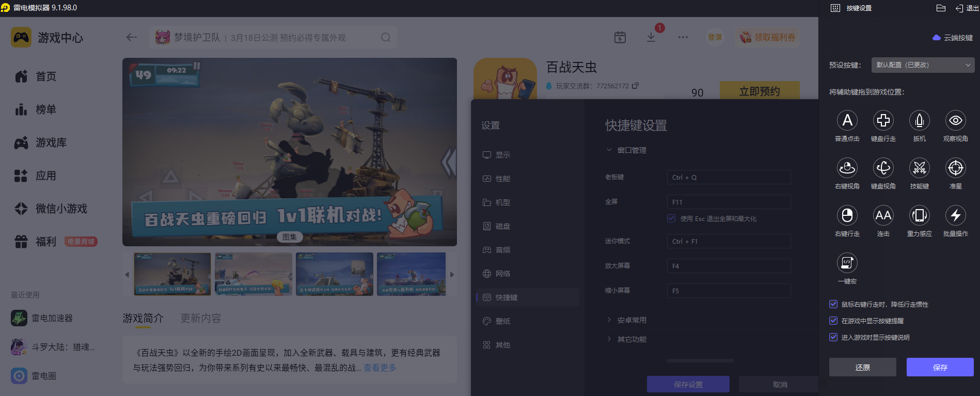Click the 云端按键 cloud keys icon
980x396 pixels.
click(x=936, y=38)
